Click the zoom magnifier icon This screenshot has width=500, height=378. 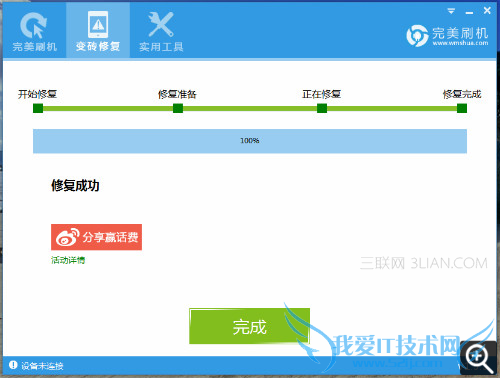[x=479, y=358]
